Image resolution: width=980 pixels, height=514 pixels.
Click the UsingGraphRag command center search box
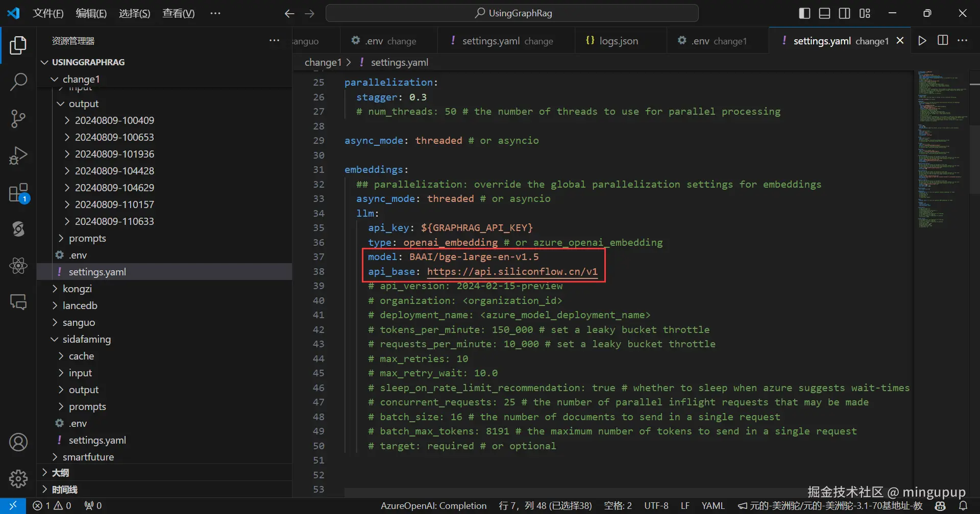click(512, 13)
